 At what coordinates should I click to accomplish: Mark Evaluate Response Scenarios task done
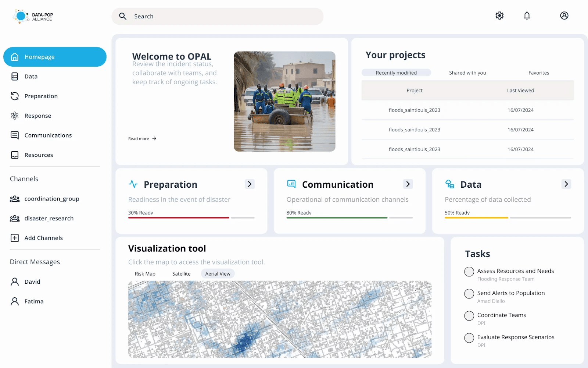[469, 338]
